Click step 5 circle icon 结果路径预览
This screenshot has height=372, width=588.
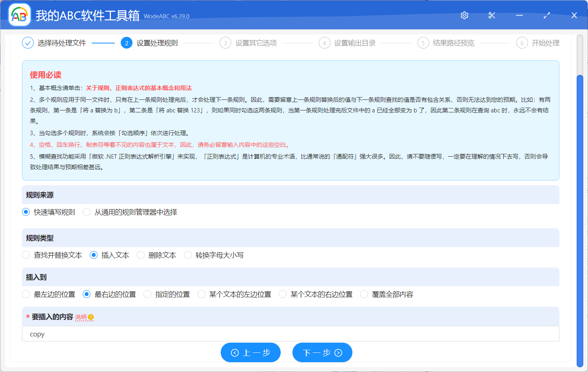pos(423,43)
